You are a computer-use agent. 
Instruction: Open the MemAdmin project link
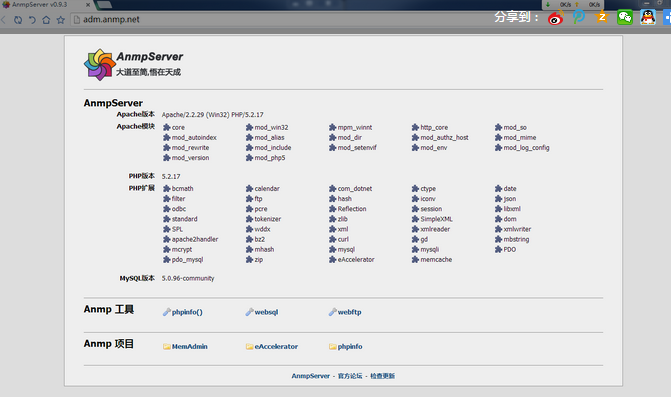point(190,347)
